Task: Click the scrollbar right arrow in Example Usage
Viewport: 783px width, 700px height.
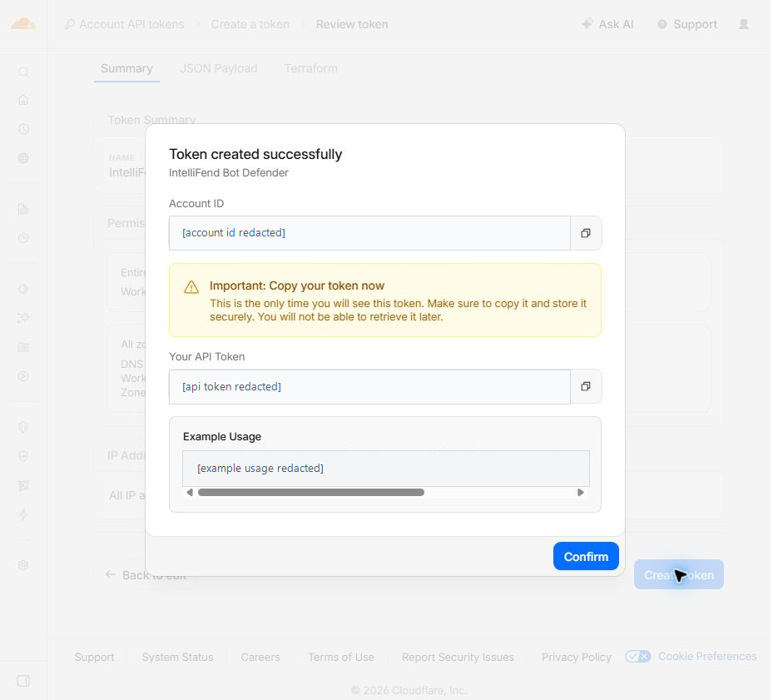Action: (580, 492)
